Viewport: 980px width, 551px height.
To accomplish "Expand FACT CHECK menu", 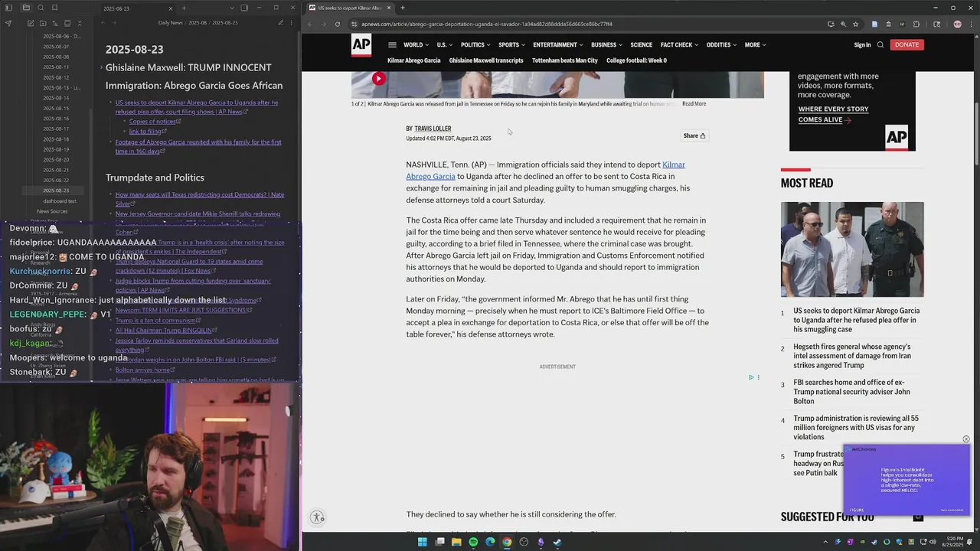I will coord(679,45).
